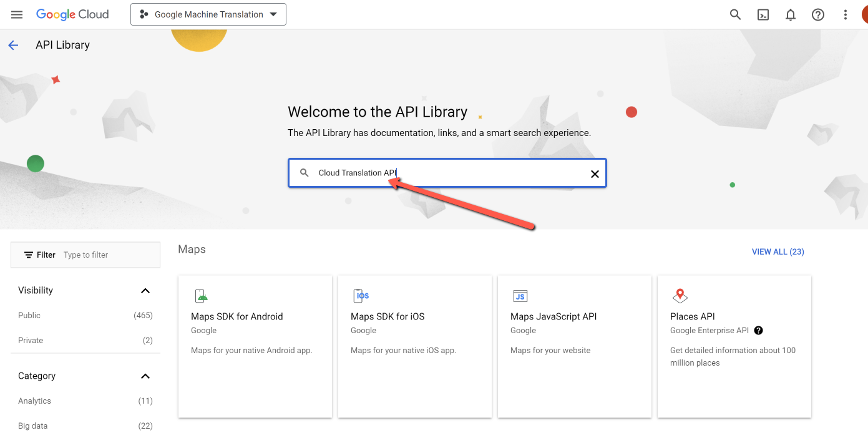Viewport: 868px width, 438px height.
Task: Click the top bar search magnifier icon
Action: pyautogui.click(x=736, y=14)
